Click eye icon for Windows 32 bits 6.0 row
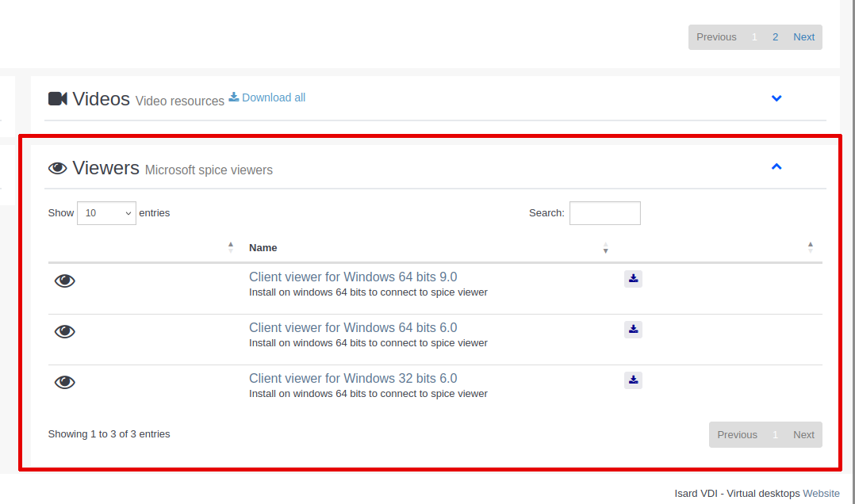The image size is (855, 504). [65, 383]
